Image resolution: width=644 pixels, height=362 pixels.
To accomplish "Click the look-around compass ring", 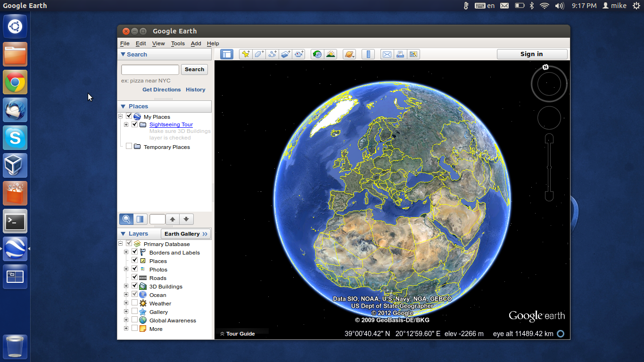I will 549,84.
